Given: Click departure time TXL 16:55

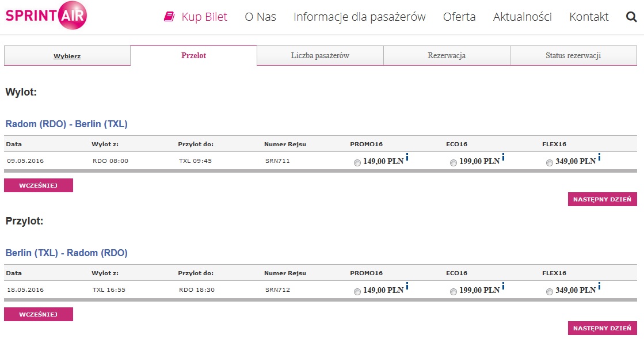Looking at the screenshot, I should pyautogui.click(x=109, y=290).
